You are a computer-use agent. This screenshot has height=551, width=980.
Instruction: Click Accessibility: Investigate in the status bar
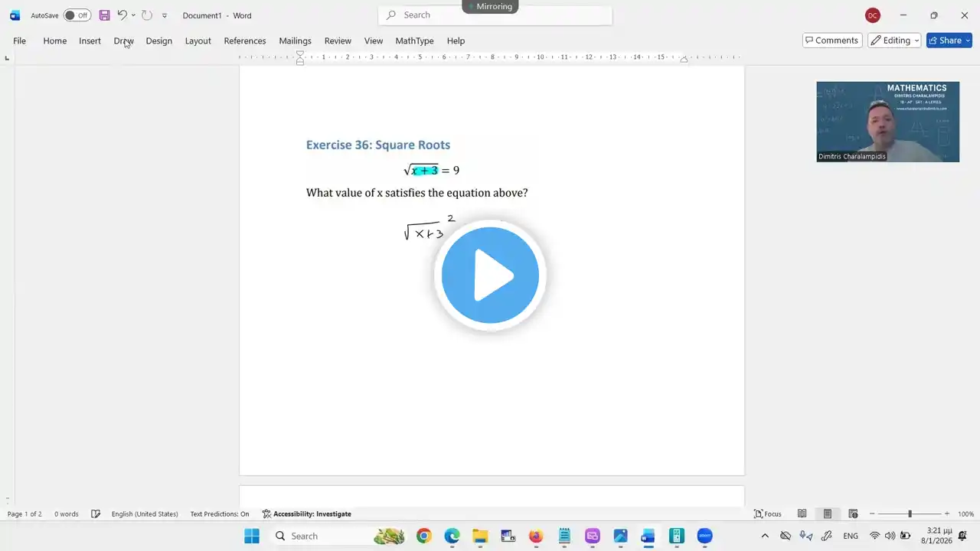307,514
